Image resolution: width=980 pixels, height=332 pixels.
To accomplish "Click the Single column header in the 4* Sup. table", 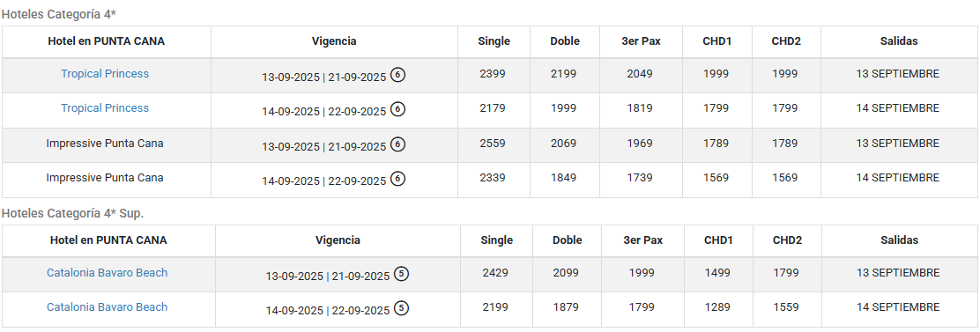I will pos(497,240).
